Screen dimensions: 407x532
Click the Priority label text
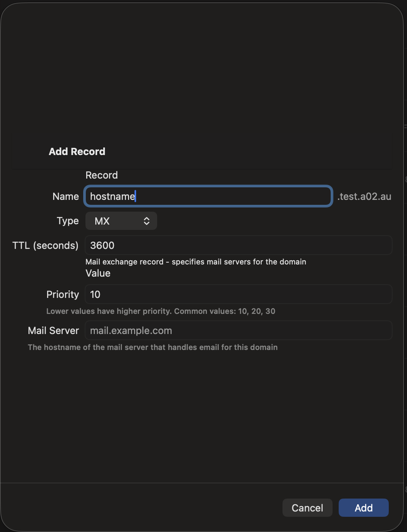tap(62, 294)
